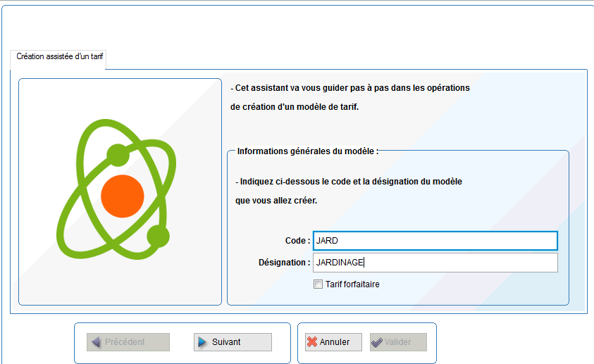Screen dimensions: 594x364
Task: Place cursor in the Désignation field
Action: [x=435, y=263]
